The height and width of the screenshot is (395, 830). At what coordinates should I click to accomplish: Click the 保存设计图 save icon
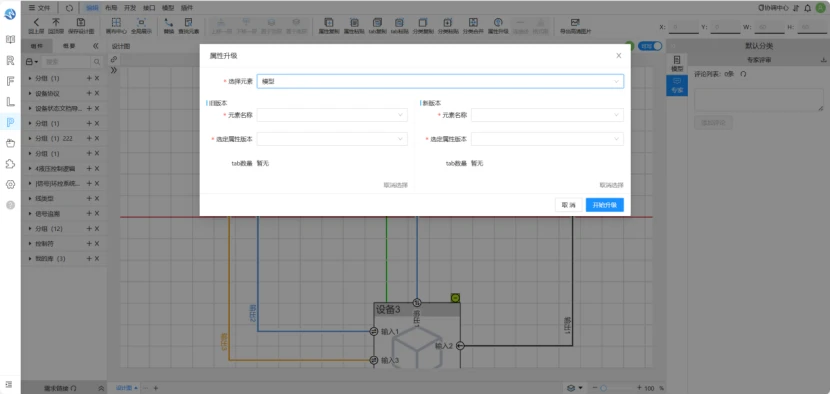click(x=80, y=22)
